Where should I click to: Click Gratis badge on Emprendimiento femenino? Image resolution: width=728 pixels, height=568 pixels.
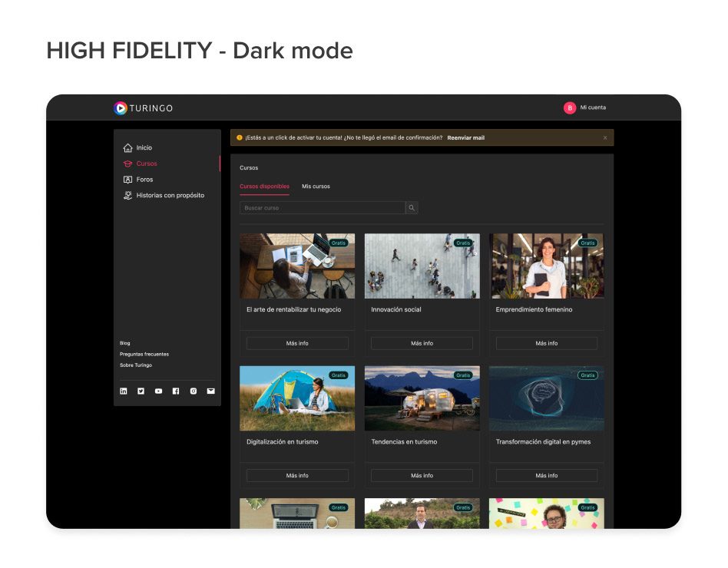pyautogui.click(x=587, y=243)
